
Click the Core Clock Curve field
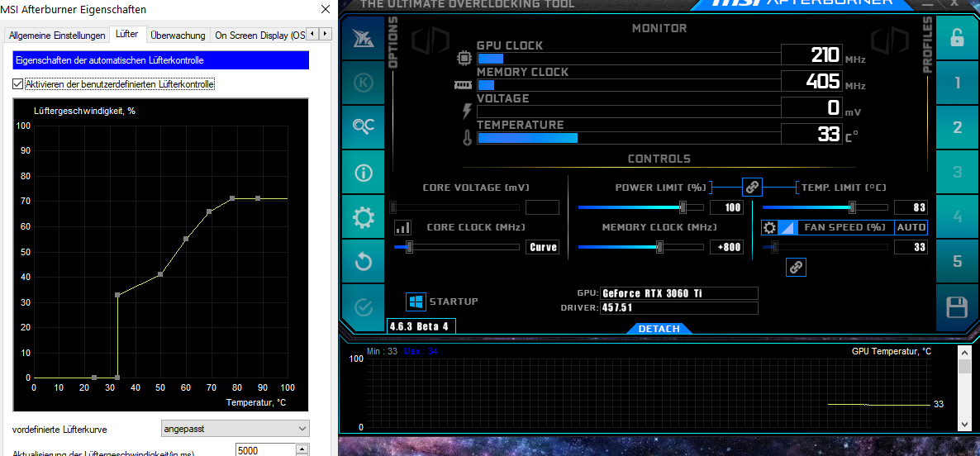(x=543, y=247)
